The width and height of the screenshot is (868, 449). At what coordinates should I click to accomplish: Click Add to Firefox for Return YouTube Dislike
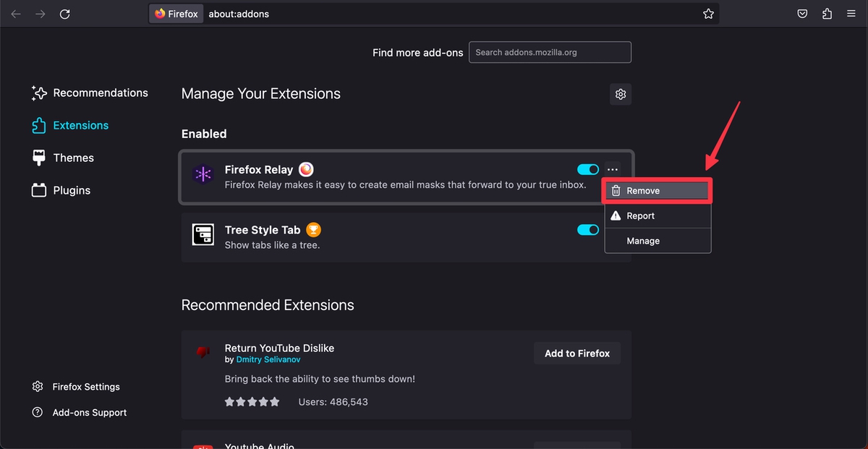point(576,353)
